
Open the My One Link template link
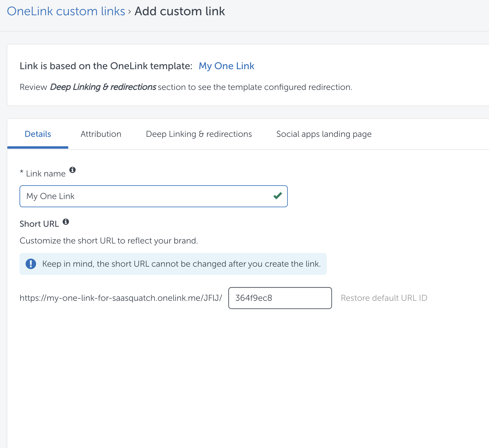[x=226, y=66]
